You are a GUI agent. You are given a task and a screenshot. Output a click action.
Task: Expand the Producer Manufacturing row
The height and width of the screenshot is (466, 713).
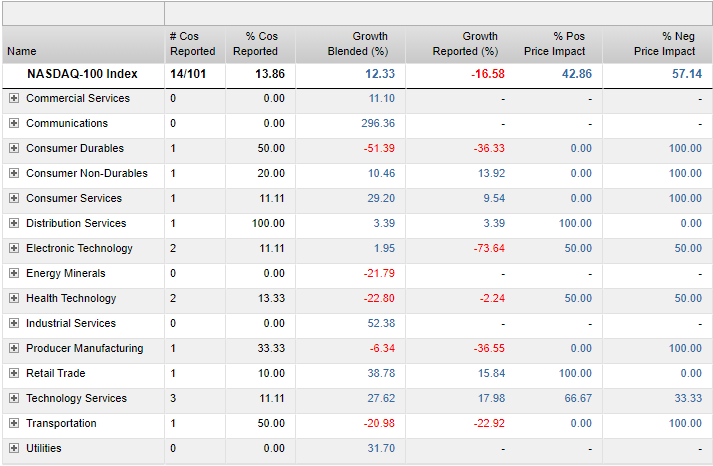[14, 348]
